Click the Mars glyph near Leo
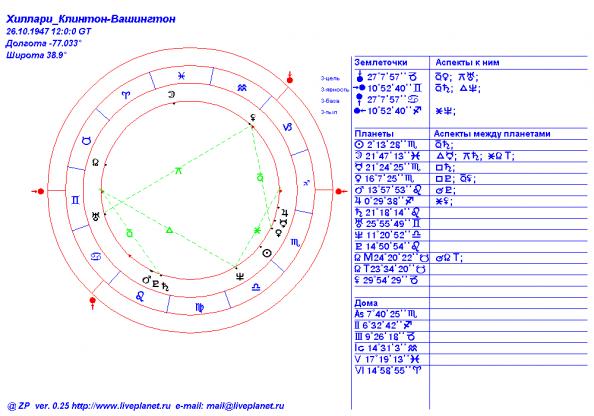The height and width of the screenshot is (416, 594). click(x=146, y=280)
